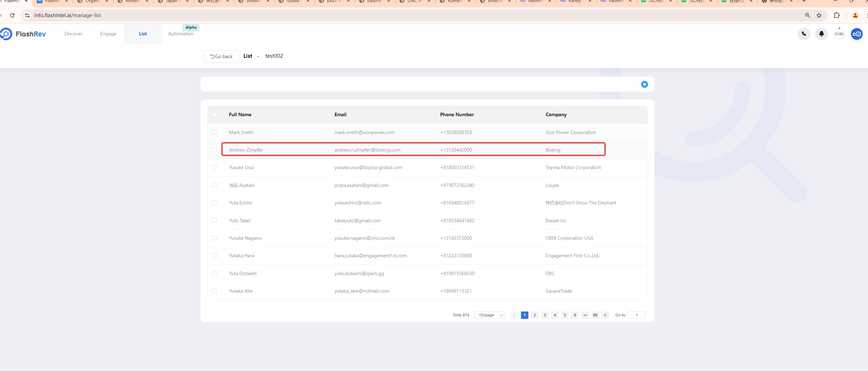Open the 518K credits indicator

tap(839, 34)
